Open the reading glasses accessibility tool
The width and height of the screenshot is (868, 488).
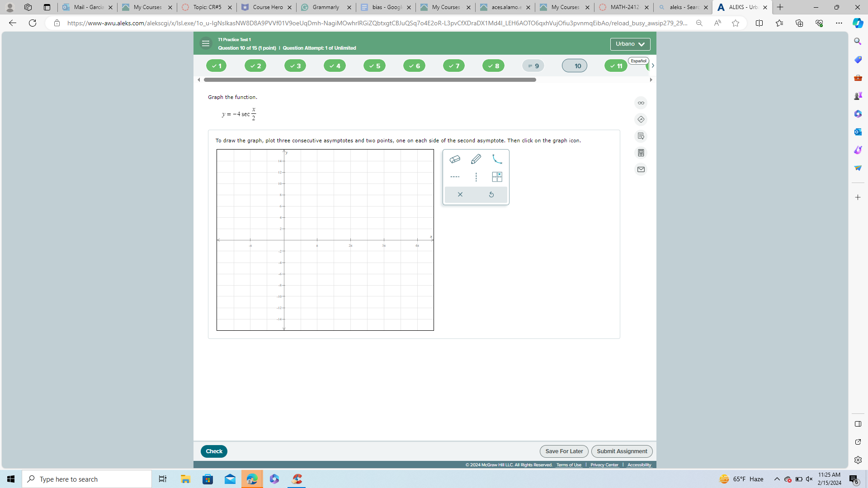click(641, 103)
